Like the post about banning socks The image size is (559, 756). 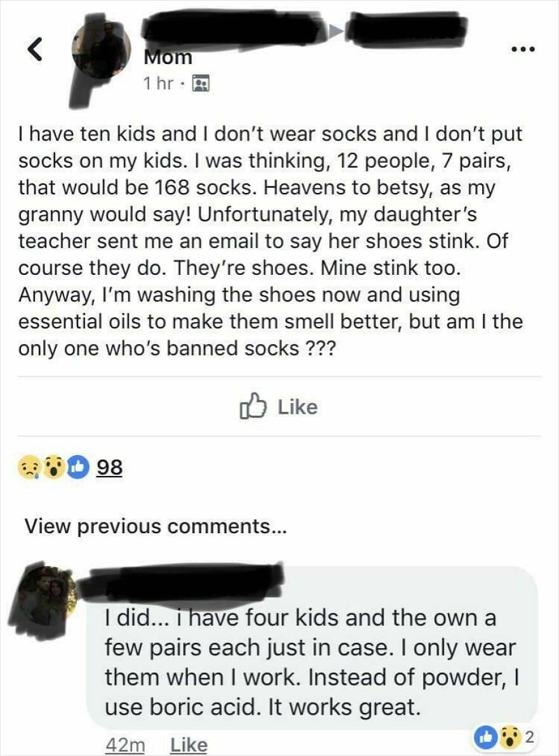tap(279, 406)
